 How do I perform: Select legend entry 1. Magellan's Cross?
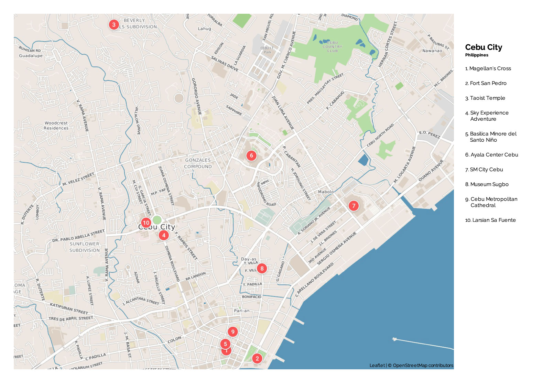[x=488, y=68]
